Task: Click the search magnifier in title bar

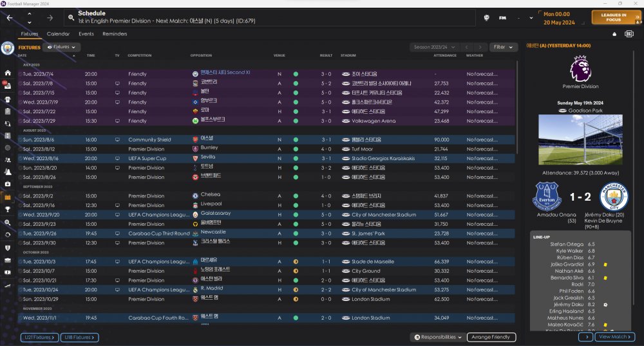Action: [x=71, y=17]
